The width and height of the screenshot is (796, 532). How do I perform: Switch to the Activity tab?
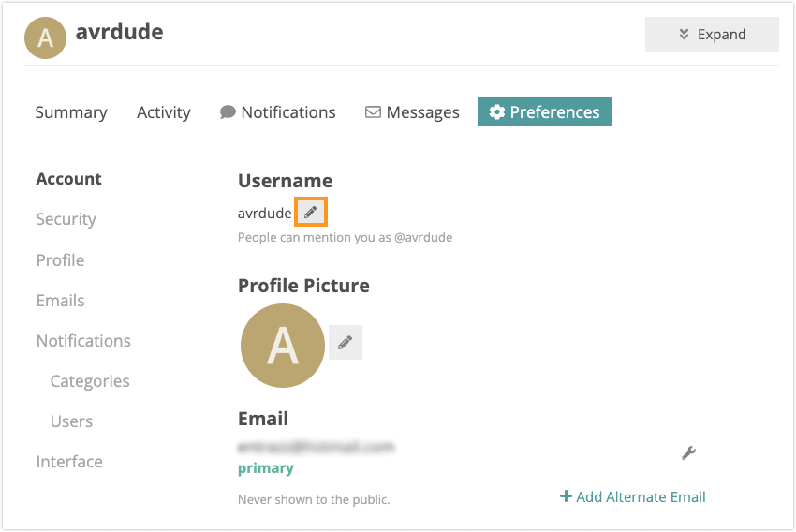click(164, 112)
